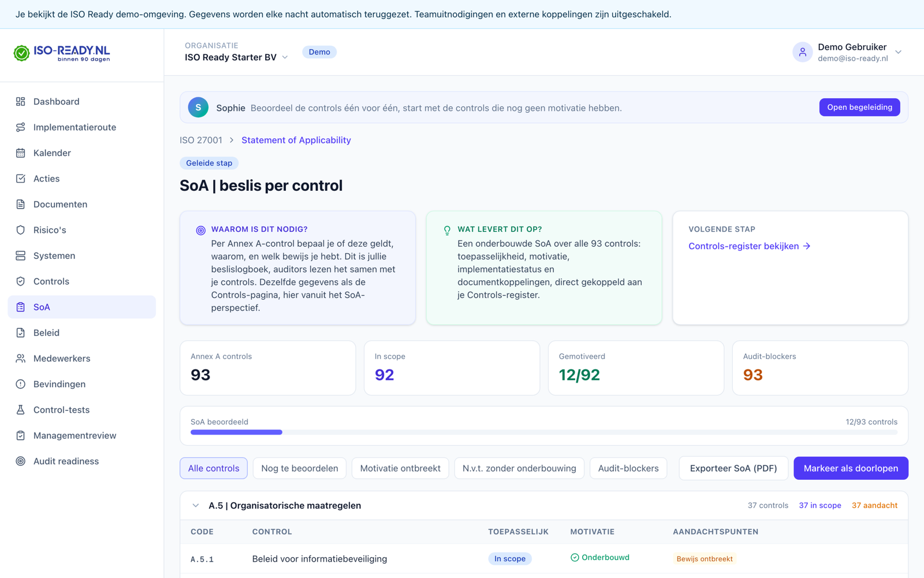Click the Open begeleiding button
The width and height of the screenshot is (924, 578).
coord(859,108)
